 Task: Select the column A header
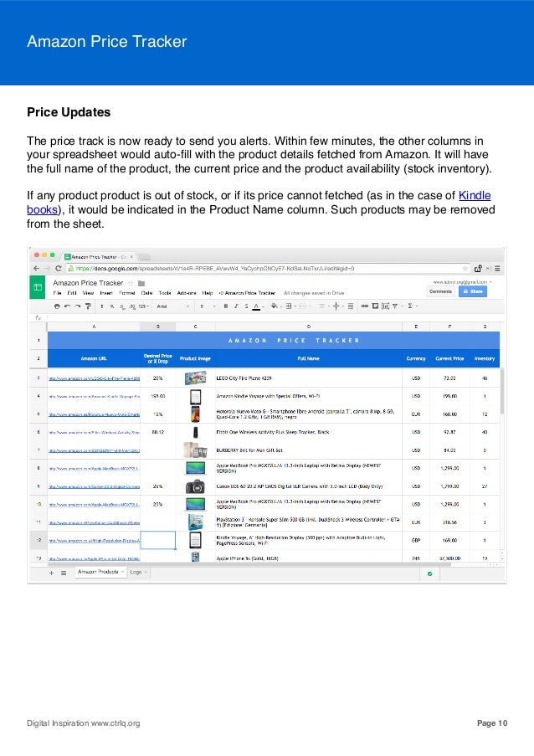pyautogui.click(x=94, y=327)
